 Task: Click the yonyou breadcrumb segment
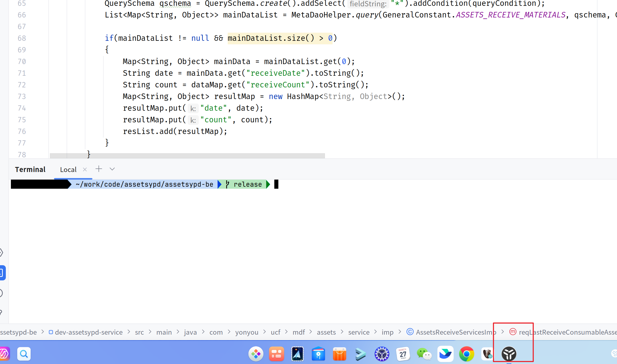pyautogui.click(x=247, y=332)
